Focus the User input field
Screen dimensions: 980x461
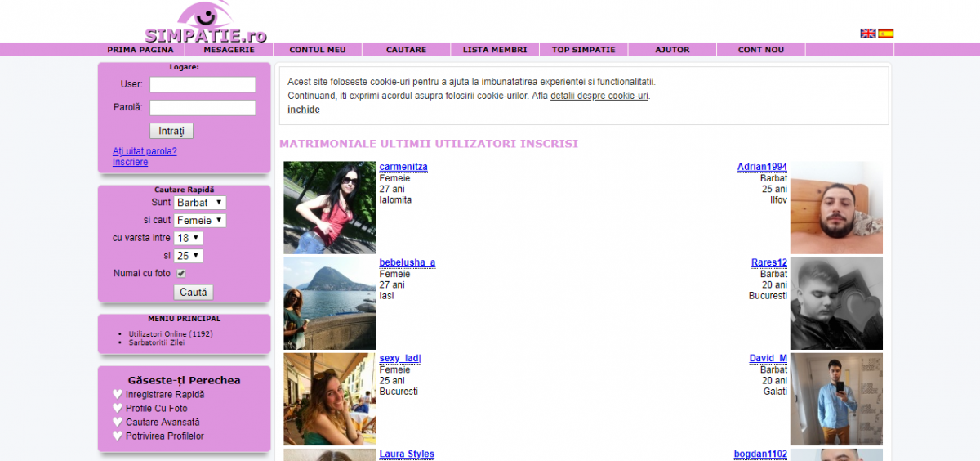(203, 84)
